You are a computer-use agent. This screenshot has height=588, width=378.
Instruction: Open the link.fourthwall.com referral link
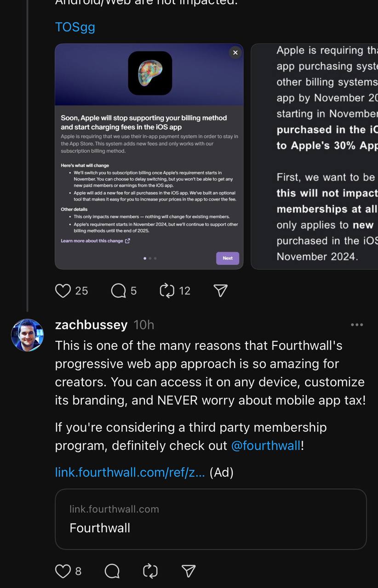(x=130, y=472)
